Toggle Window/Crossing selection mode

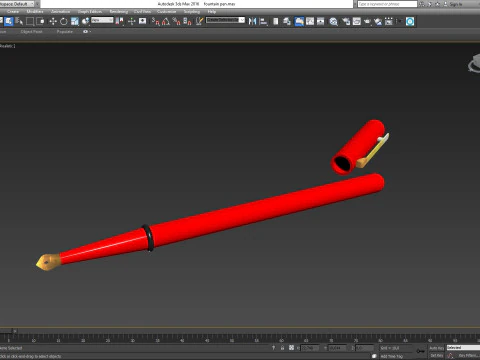click(40, 21)
